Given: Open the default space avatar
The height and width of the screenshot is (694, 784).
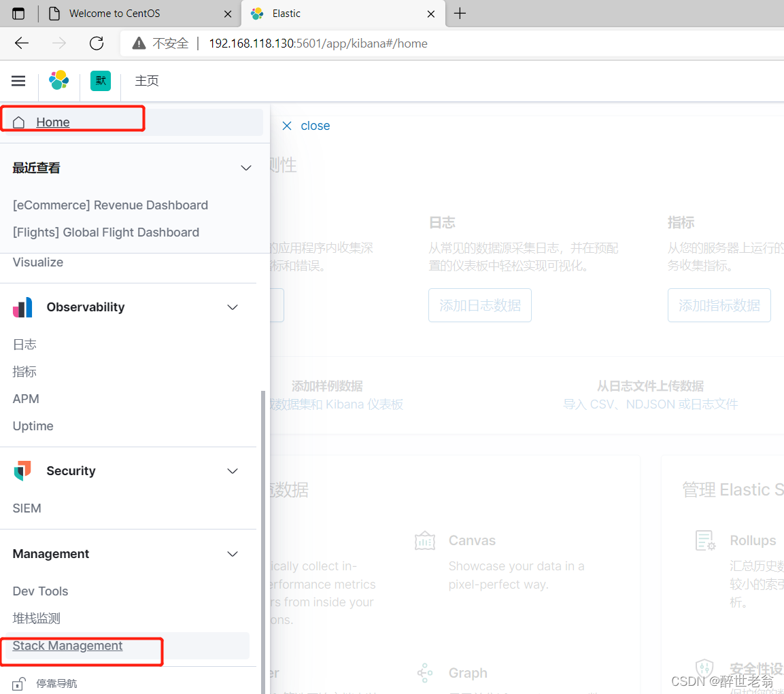Looking at the screenshot, I should tap(101, 80).
